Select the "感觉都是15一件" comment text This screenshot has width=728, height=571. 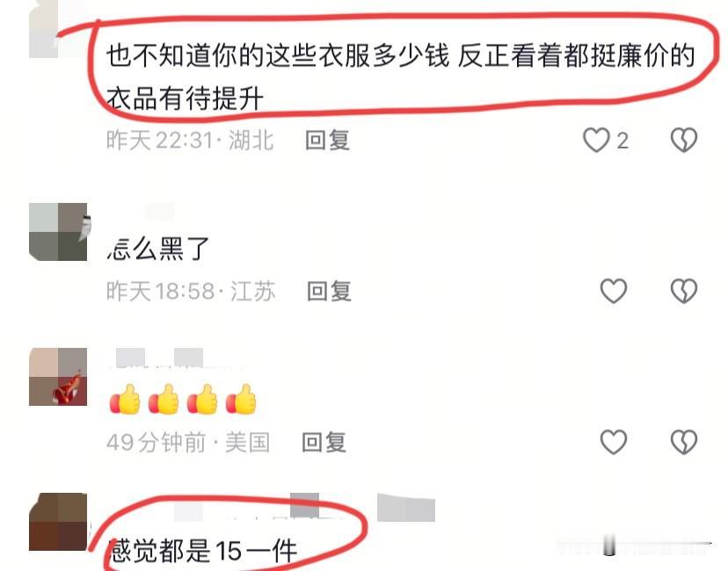tap(203, 551)
